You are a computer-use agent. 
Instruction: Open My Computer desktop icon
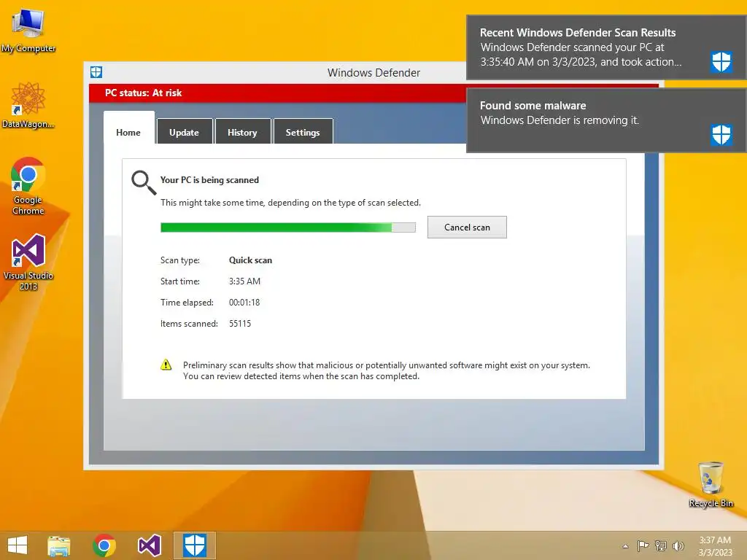[28, 31]
